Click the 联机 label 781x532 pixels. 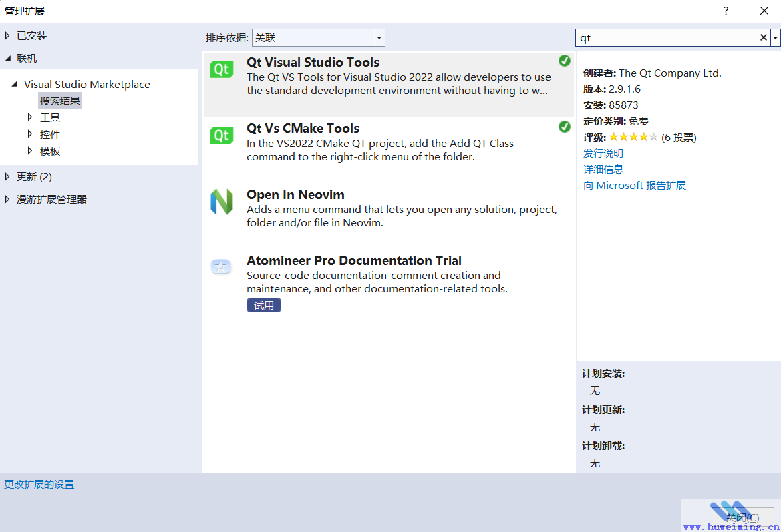pos(27,59)
